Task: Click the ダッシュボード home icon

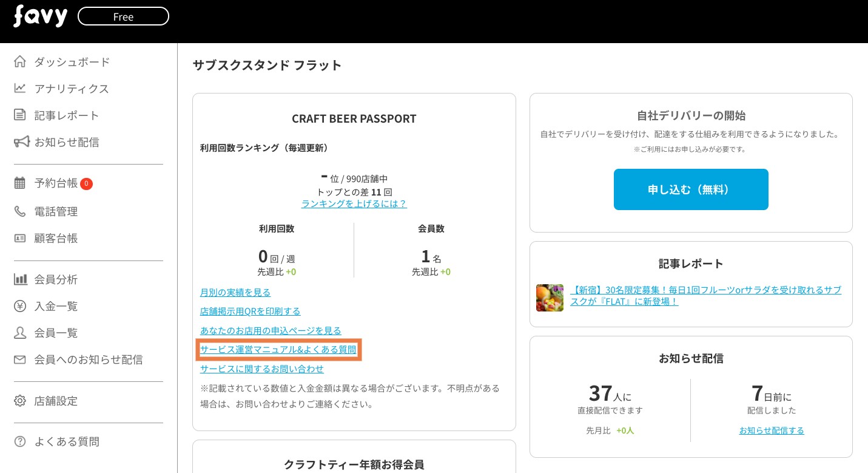Action: pos(20,61)
